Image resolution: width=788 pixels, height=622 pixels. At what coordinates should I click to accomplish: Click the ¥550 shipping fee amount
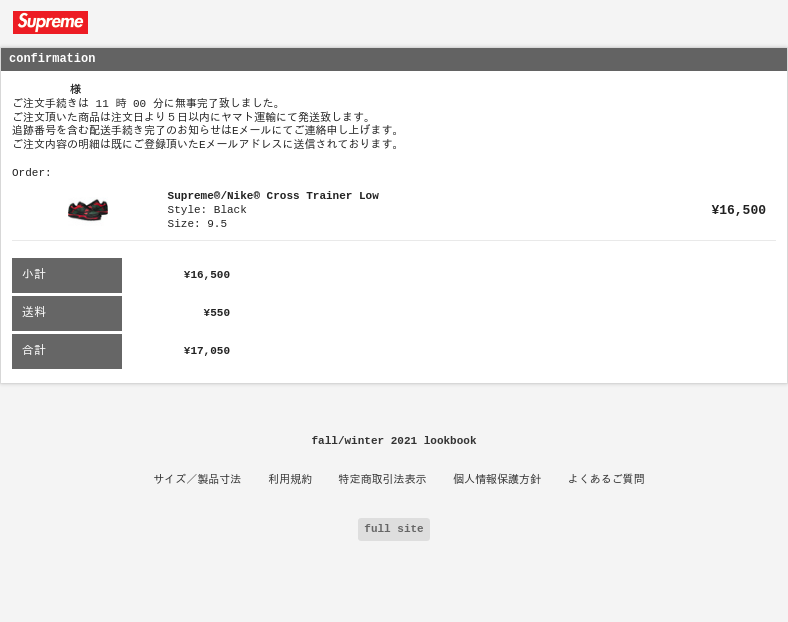coord(217,313)
